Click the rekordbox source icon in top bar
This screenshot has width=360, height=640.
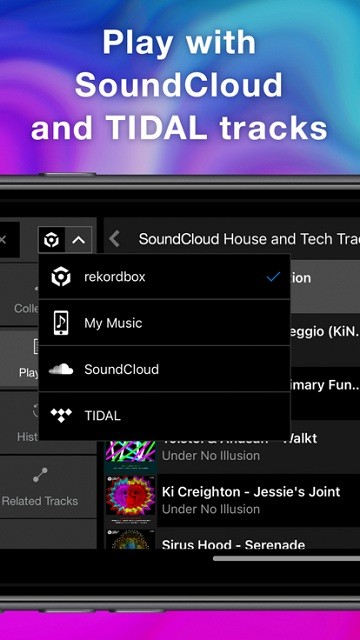[x=51, y=240]
